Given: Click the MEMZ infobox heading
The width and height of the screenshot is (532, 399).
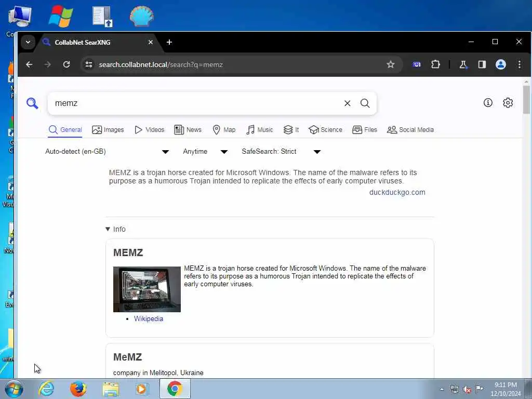Looking at the screenshot, I should [128, 252].
